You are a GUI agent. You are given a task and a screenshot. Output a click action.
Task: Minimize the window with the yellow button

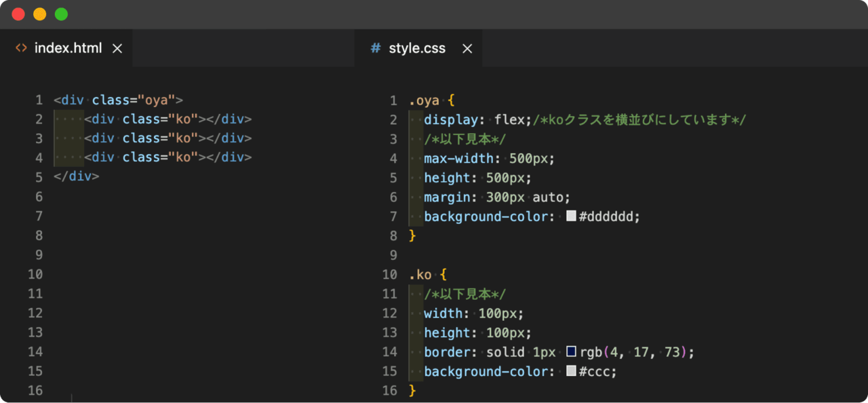(x=40, y=14)
